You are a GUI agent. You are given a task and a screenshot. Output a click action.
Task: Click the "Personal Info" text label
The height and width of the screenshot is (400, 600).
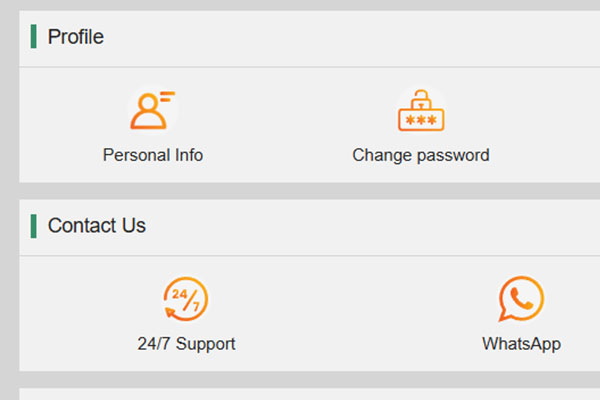(153, 155)
